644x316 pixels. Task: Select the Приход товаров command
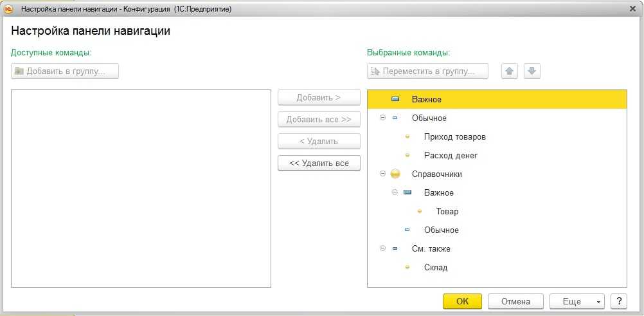click(454, 137)
